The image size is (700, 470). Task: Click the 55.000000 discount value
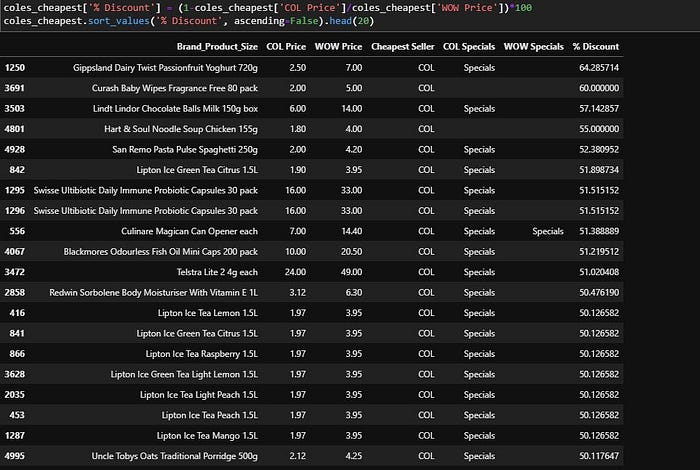tap(599, 129)
